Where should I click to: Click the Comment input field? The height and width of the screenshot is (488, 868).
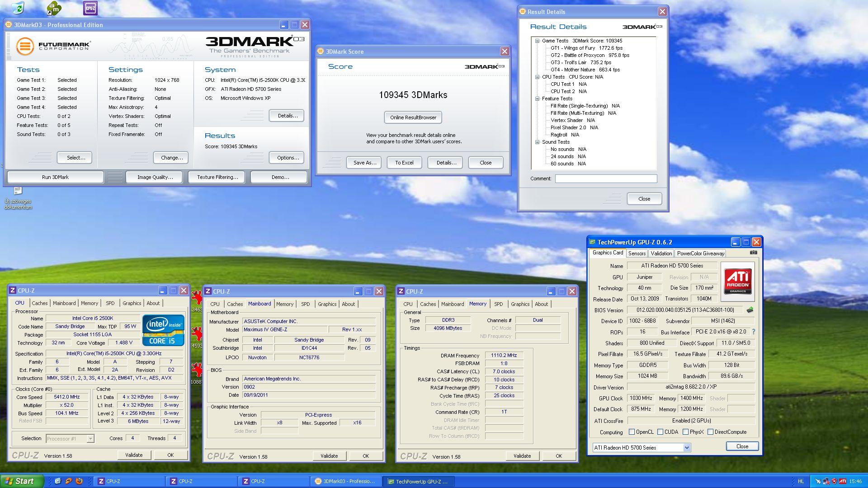click(606, 178)
